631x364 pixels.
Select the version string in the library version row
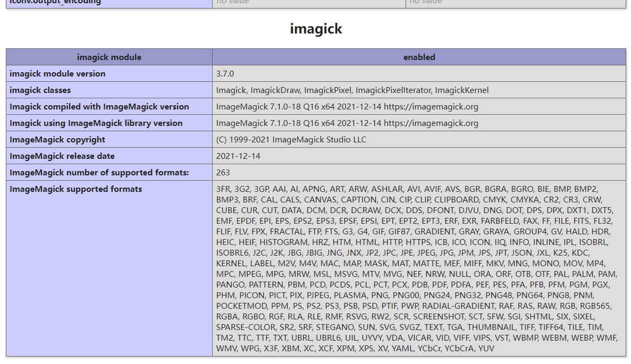(347, 123)
